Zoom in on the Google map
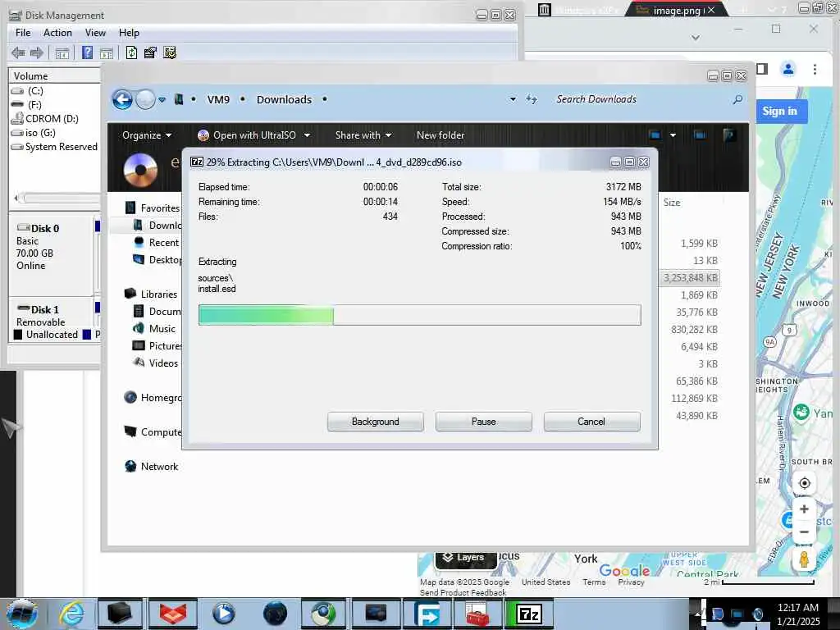 [804, 509]
